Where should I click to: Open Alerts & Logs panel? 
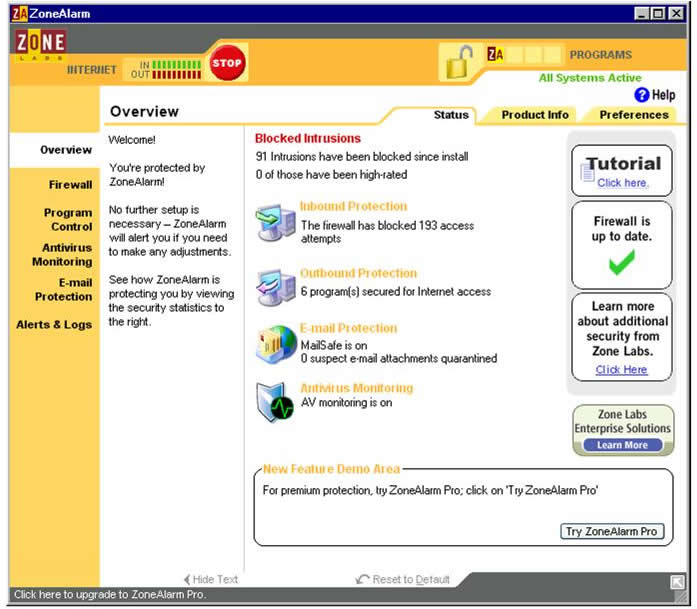pyautogui.click(x=54, y=325)
